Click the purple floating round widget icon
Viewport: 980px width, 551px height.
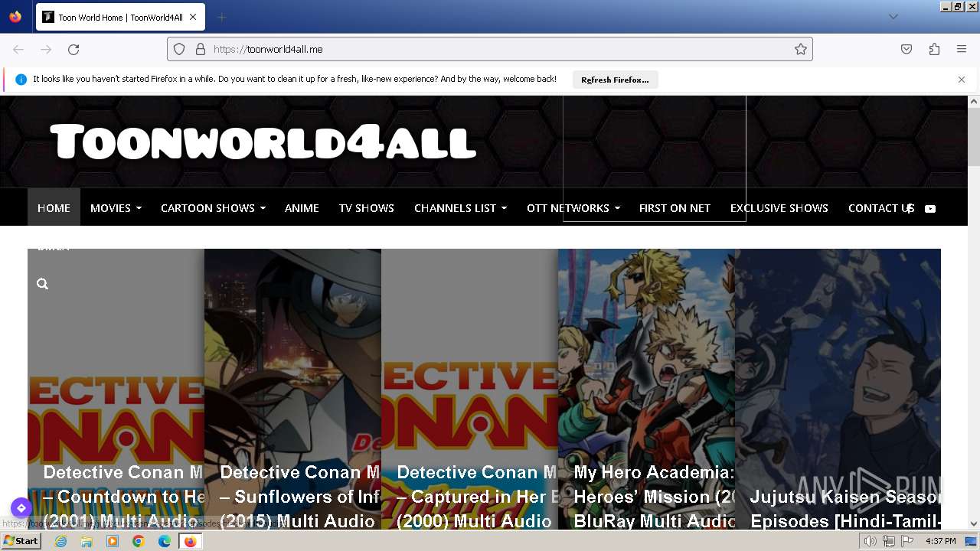(x=21, y=507)
